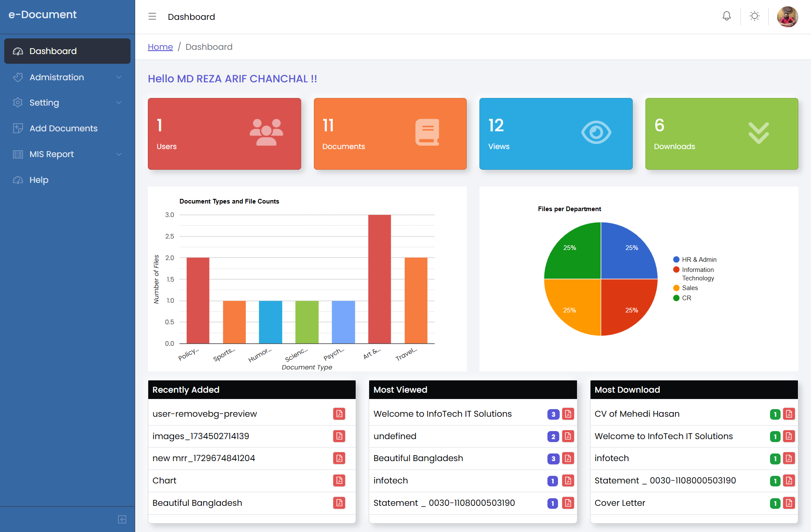Open PDF icon for user-removebg-preview
811x532 pixels.
pyautogui.click(x=339, y=414)
